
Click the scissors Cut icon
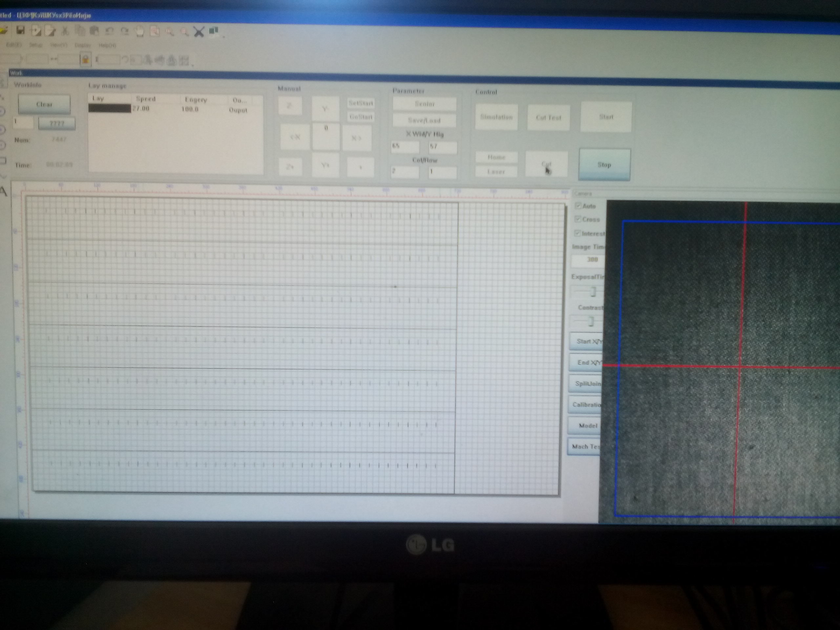(x=65, y=31)
